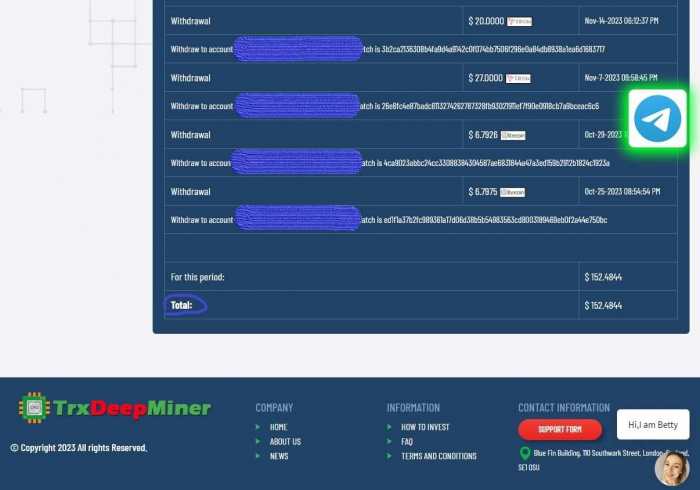Click payment badge beside $6.7975
Viewport: 700px width, 490px height.
tap(513, 192)
